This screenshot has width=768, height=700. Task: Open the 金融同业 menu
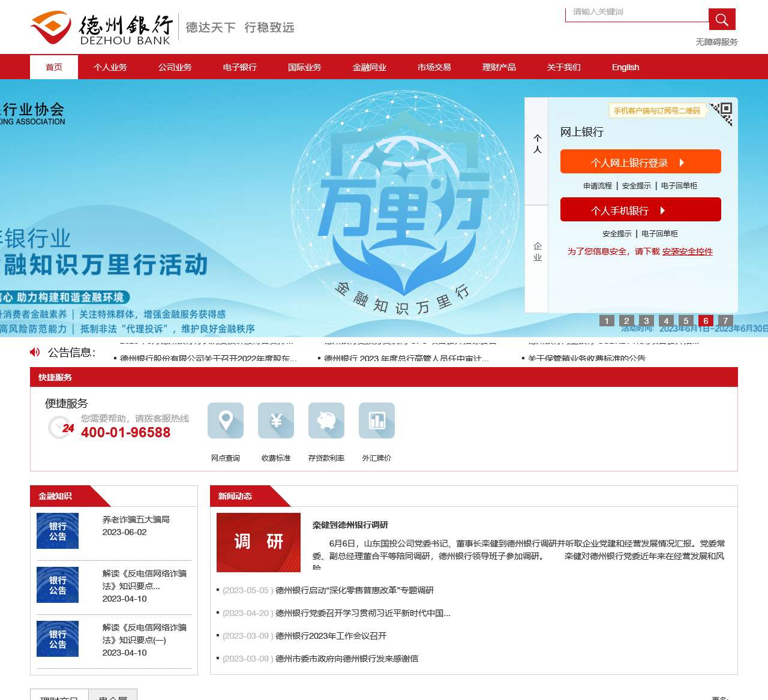coord(370,67)
